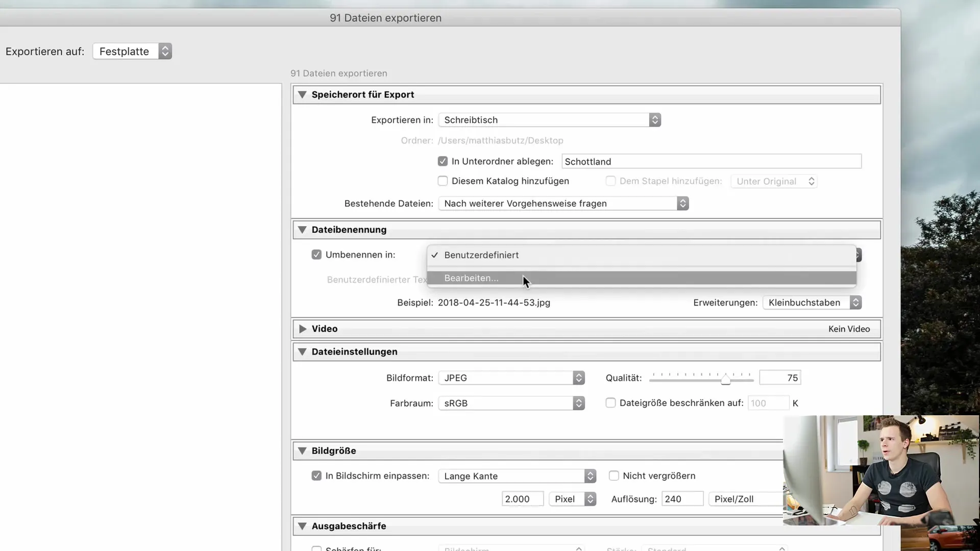Enable Nicht vergrößern checkbox
Screen dimensions: 980x551
point(614,475)
